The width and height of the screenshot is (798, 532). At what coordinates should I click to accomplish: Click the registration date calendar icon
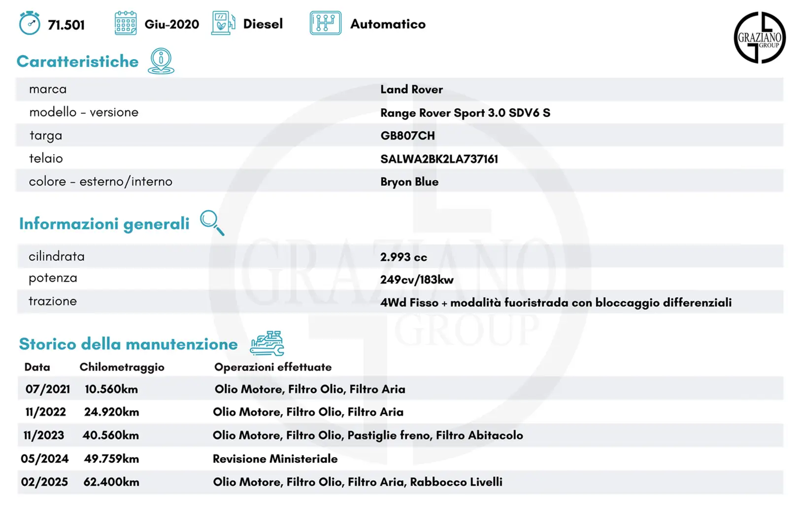coord(126,23)
